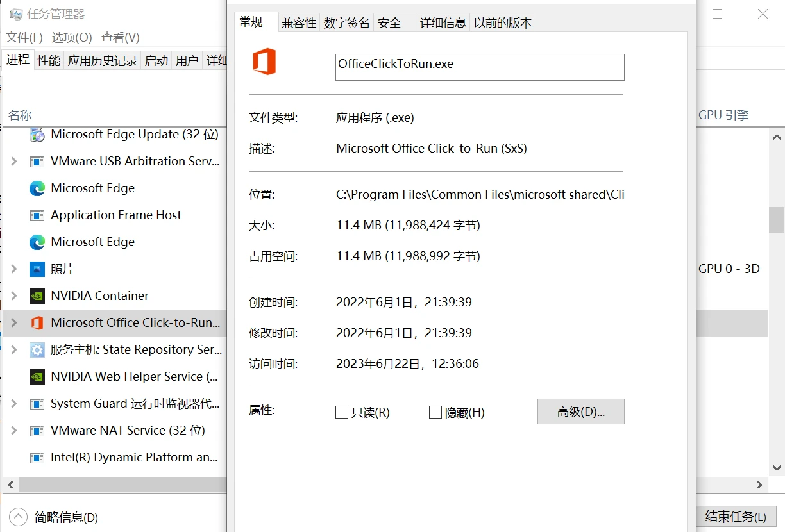Click the 高级(D)... button
Viewport: 785px width, 532px height.
coord(581,411)
